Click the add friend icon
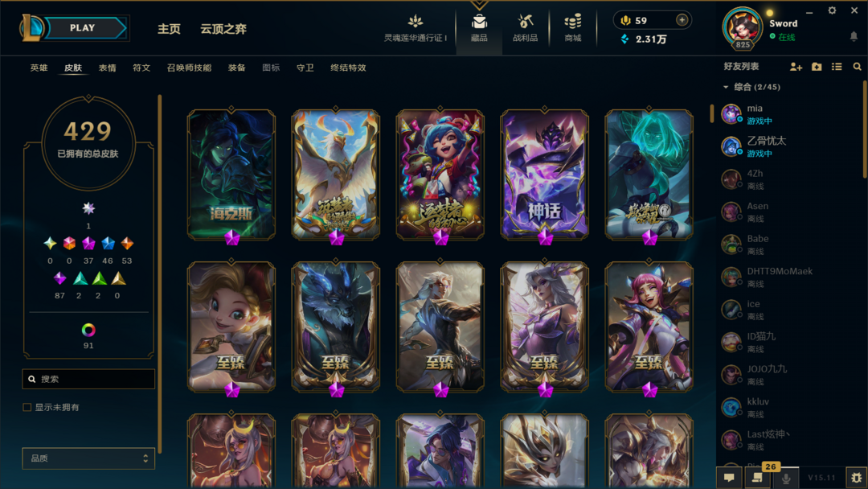868x489 pixels. [x=796, y=67]
